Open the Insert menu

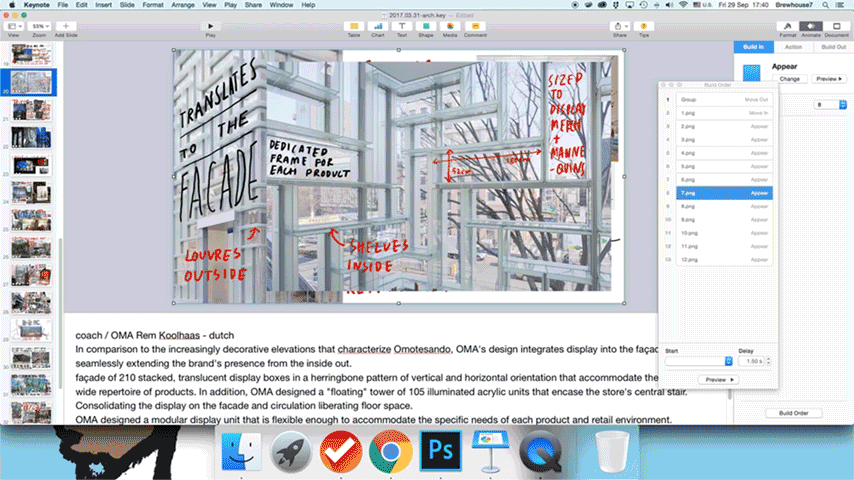coord(103,5)
